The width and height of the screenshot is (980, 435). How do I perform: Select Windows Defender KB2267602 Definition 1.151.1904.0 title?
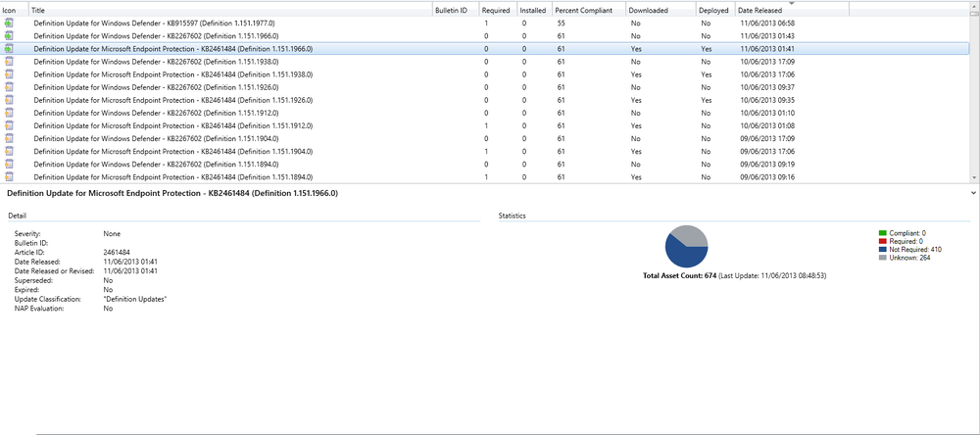point(156,138)
